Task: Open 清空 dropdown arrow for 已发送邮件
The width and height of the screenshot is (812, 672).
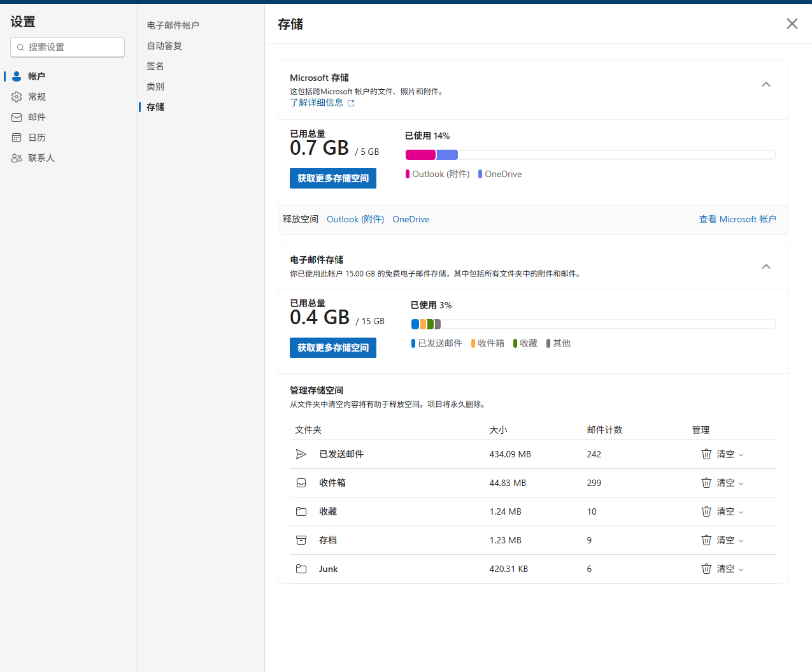Action: pos(741,455)
